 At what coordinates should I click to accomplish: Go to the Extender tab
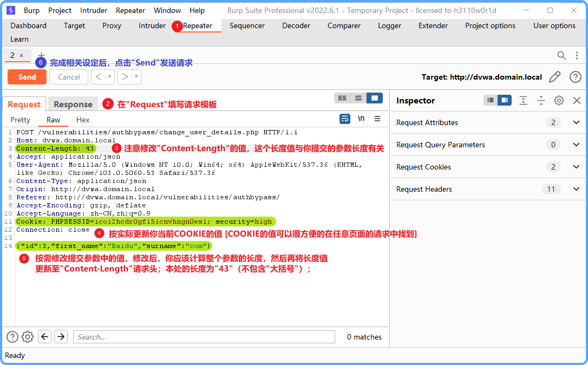(433, 25)
